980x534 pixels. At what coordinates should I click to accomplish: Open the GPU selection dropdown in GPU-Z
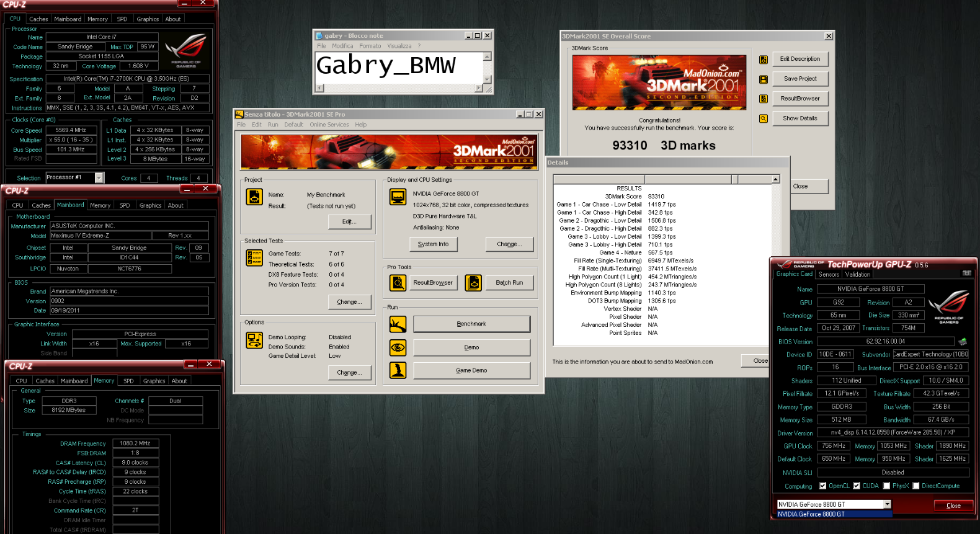[887, 504]
